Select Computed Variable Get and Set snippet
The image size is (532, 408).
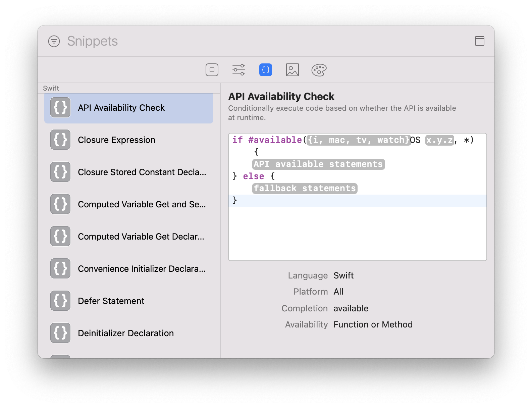[x=129, y=204]
